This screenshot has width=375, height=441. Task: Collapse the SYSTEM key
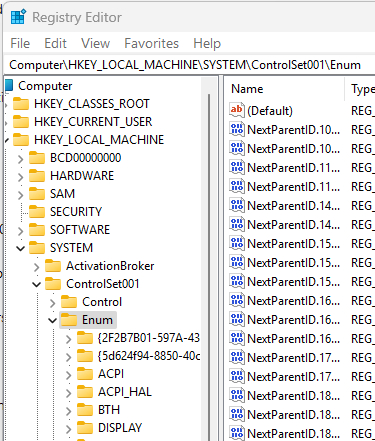pyautogui.click(x=21, y=248)
